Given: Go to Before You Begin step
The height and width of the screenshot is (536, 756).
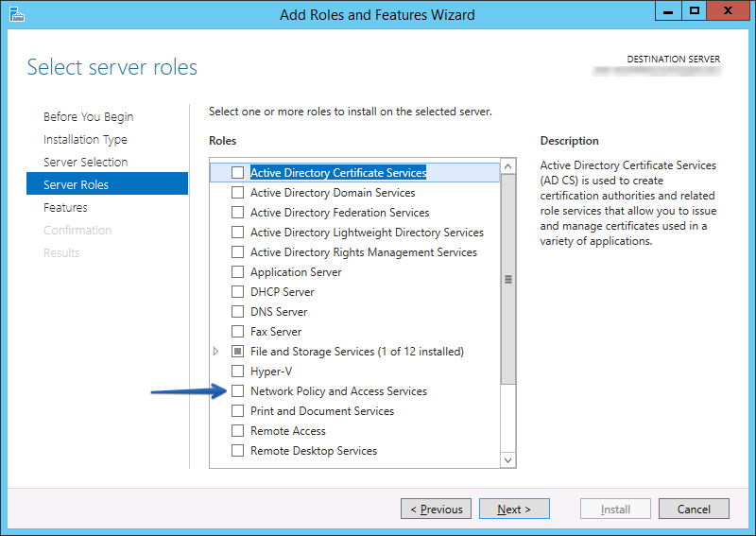Looking at the screenshot, I should (x=88, y=117).
